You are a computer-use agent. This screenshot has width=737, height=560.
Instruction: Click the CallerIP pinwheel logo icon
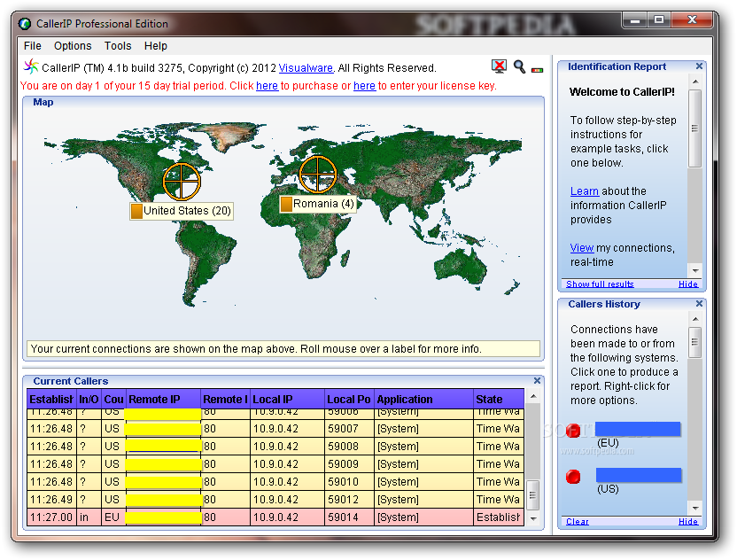(30, 66)
